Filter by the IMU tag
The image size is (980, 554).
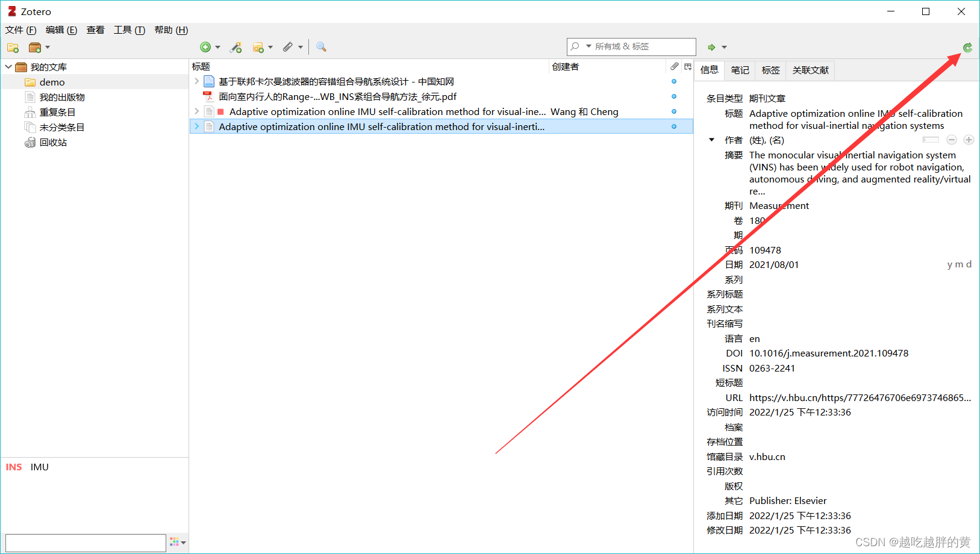pyautogui.click(x=40, y=467)
